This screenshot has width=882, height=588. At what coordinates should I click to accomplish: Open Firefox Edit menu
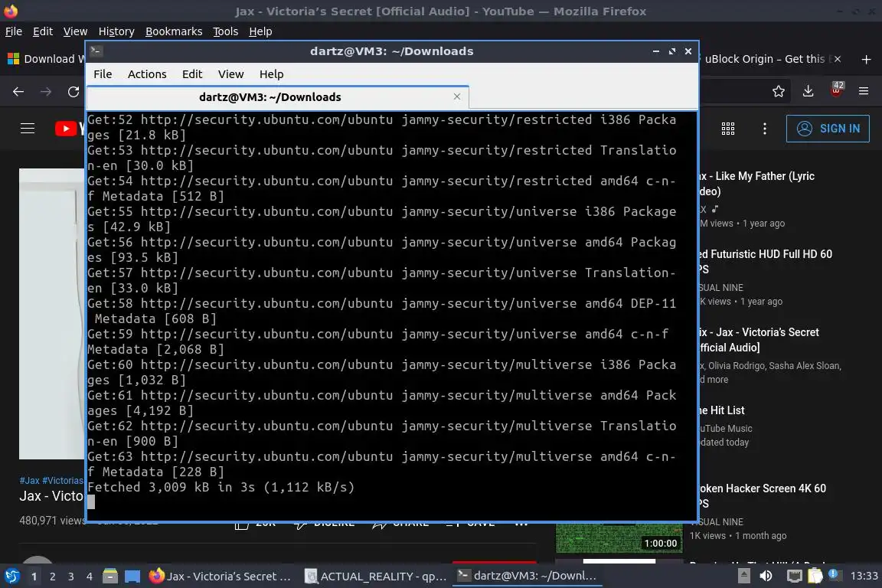pyautogui.click(x=43, y=31)
